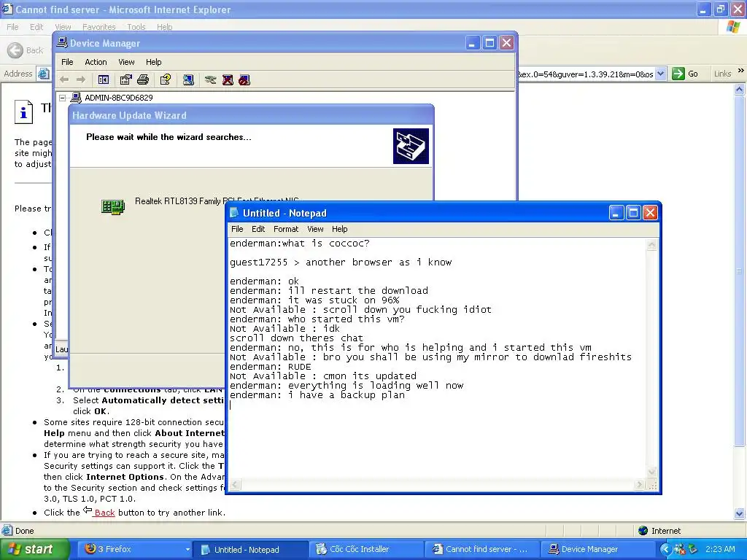Click the Internet zone globe in status bar
The image size is (747, 560).
[x=643, y=531]
